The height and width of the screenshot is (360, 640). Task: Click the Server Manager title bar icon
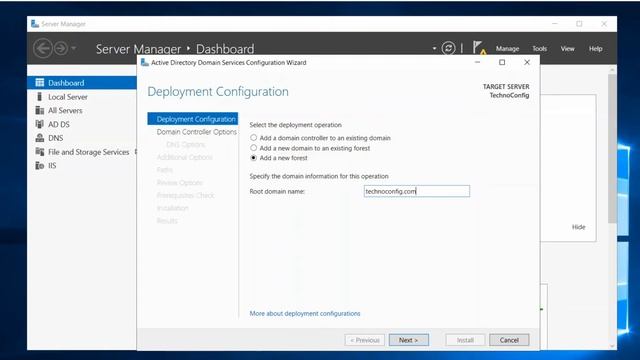coord(35,24)
